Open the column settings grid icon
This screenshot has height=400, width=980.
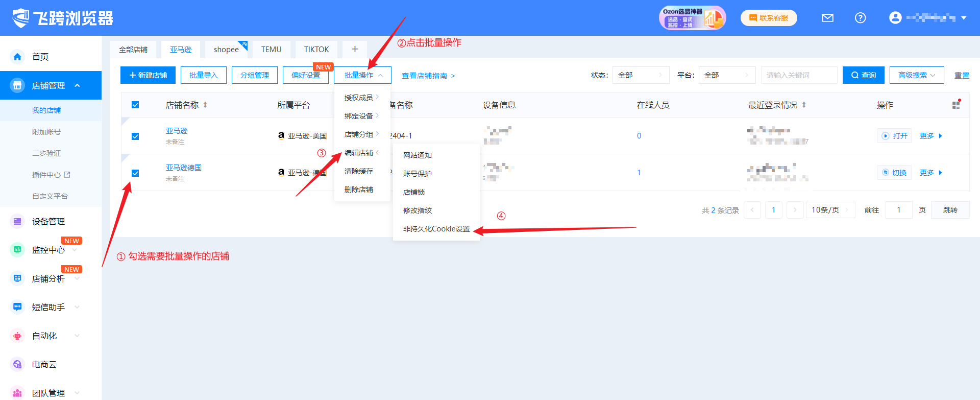956,105
